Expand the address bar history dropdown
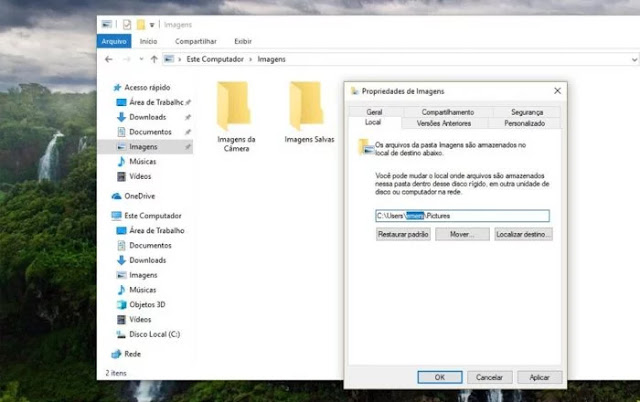Image resolution: width=640 pixels, height=402 pixels. click(x=634, y=60)
